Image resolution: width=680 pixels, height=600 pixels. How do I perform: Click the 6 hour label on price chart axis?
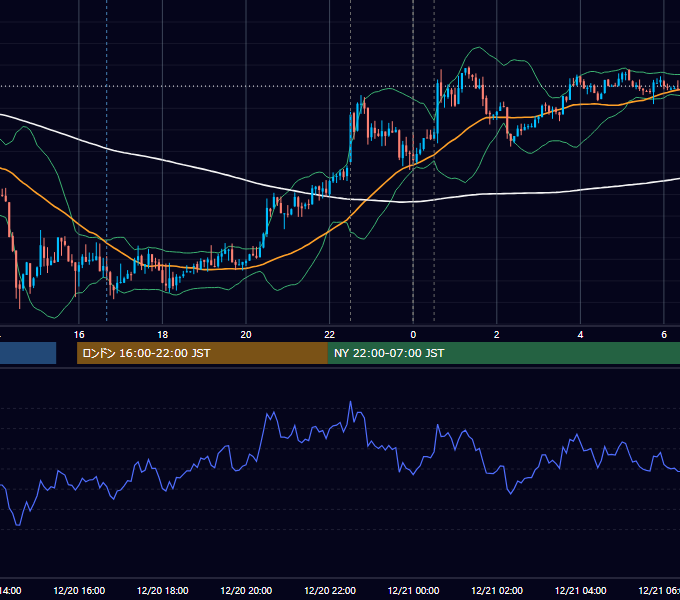click(x=664, y=335)
